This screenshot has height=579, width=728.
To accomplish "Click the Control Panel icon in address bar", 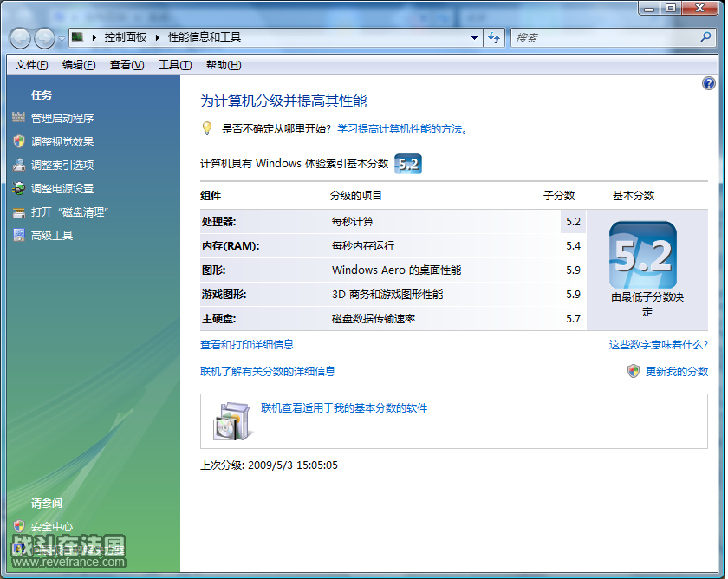I will click(77, 37).
